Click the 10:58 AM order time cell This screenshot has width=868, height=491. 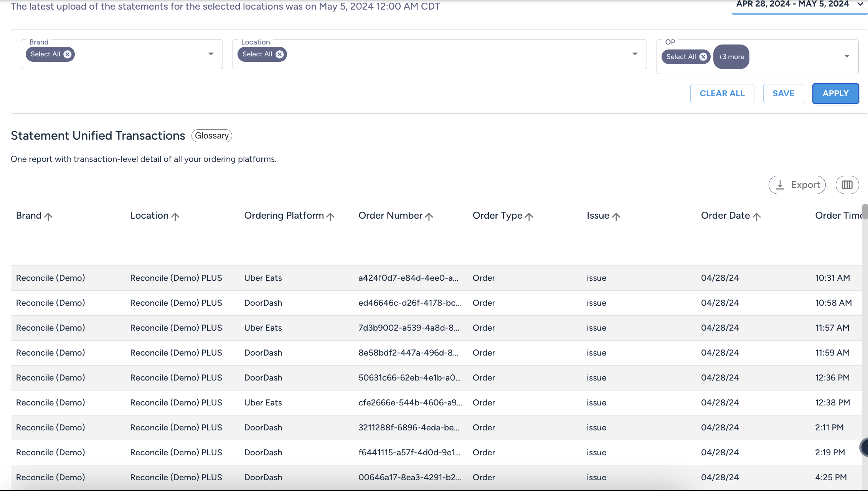click(x=833, y=303)
